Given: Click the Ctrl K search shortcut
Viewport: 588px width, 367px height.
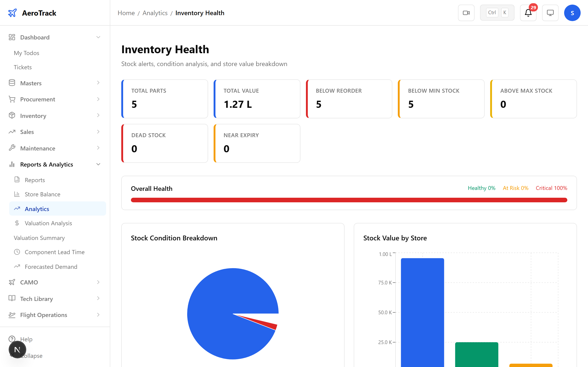Looking at the screenshot, I should 497,12.
